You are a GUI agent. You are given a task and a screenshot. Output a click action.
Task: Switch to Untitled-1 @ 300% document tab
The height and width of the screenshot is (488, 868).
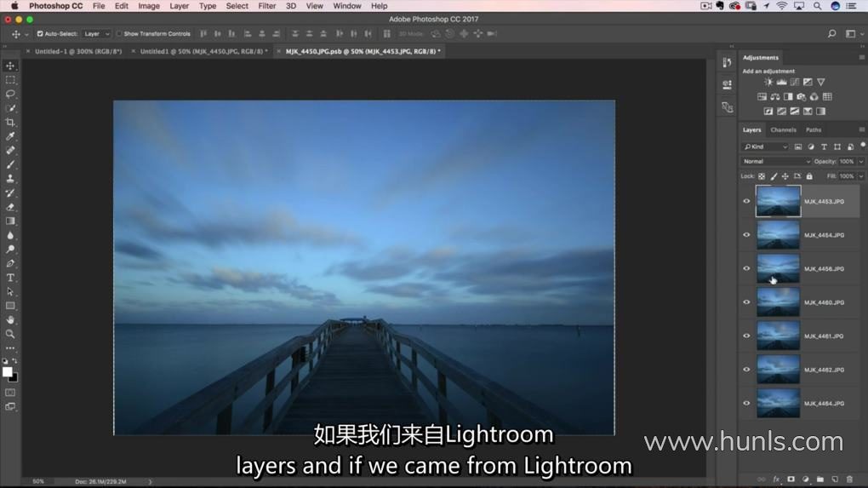click(x=78, y=51)
